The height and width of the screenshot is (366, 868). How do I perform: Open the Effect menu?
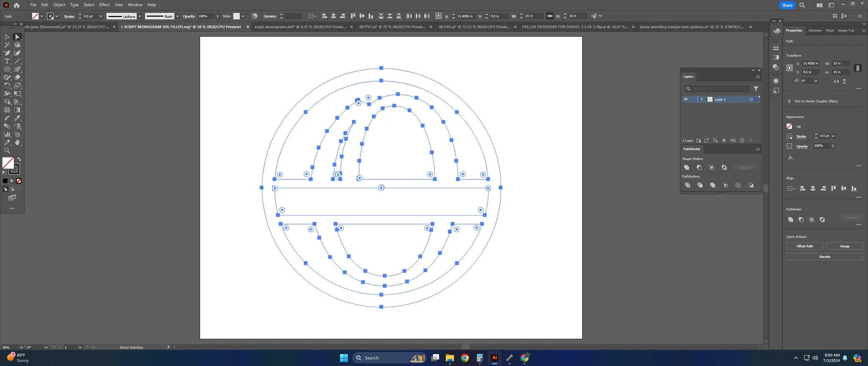(x=104, y=5)
